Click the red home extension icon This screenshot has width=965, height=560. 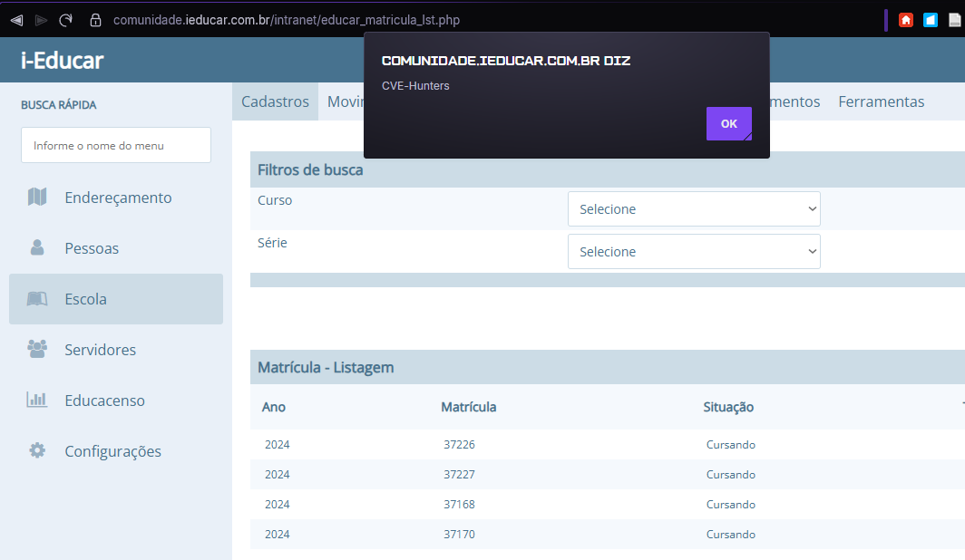click(x=906, y=20)
